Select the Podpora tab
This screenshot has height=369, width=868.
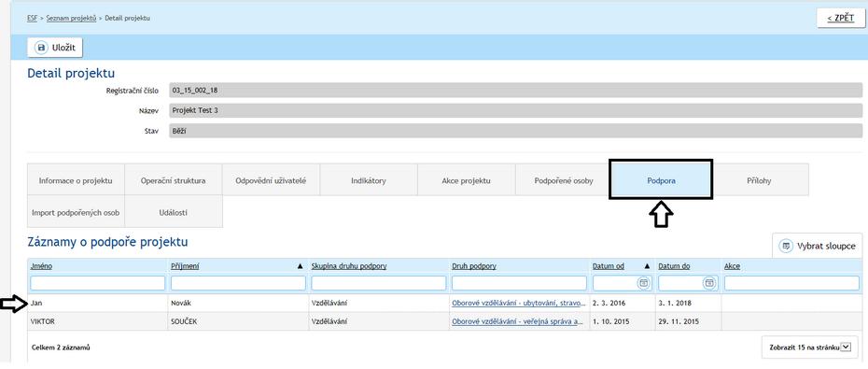point(661,180)
